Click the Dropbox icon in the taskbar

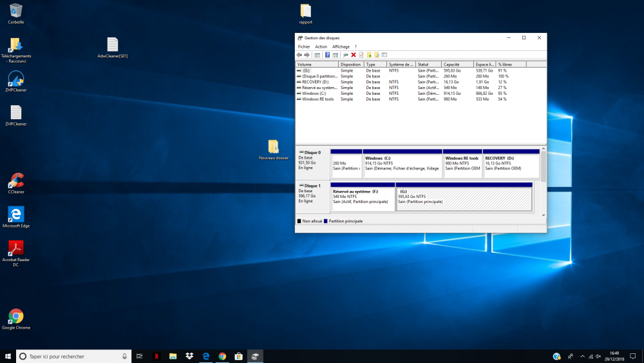tap(189, 356)
